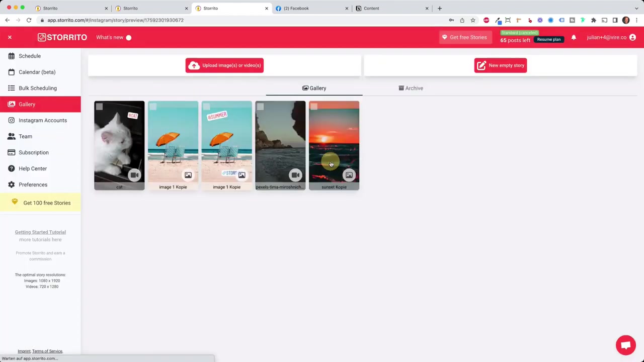Screen dimensions: 644x362
Task: Click image icon on #SUMMER image 1 Kopie
Action: pos(242,175)
